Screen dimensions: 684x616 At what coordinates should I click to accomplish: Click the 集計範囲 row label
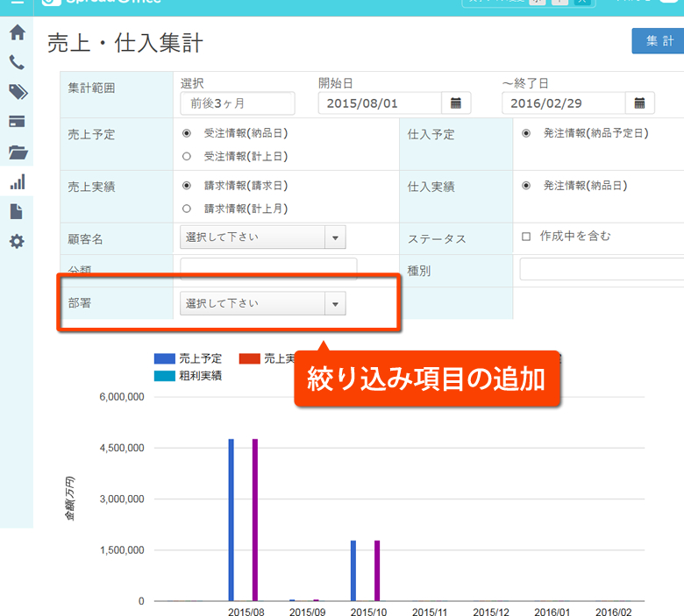[91, 88]
